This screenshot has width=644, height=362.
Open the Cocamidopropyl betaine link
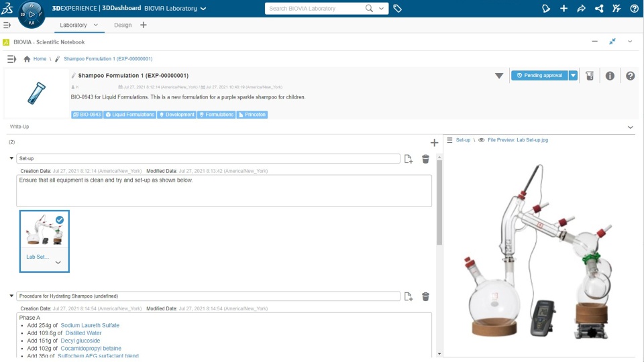pyautogui.click(x=91, y=348)
